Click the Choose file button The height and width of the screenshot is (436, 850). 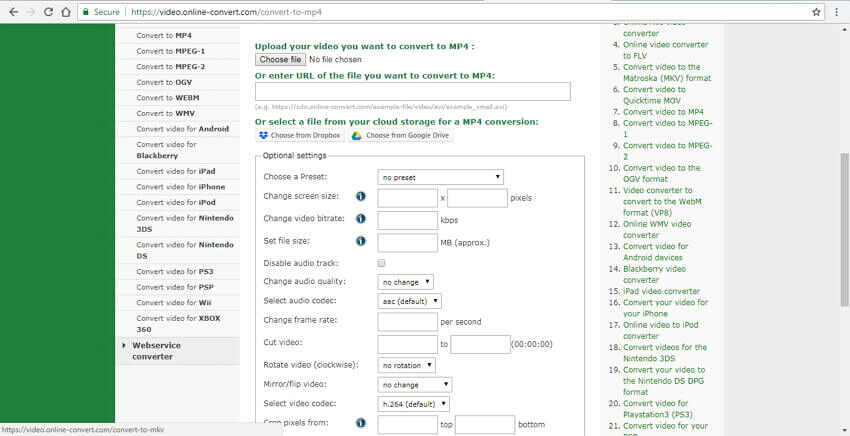pyautogui.click(x=280, y=60)
